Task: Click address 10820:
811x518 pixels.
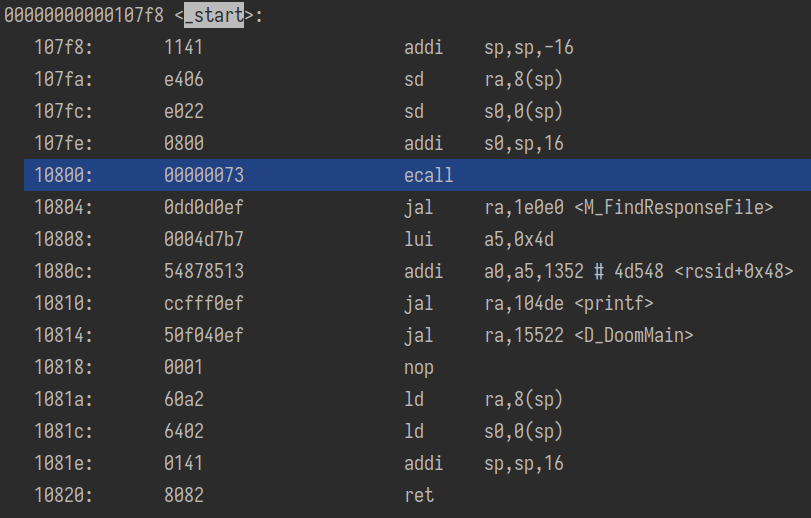Action: pos(64,496)
